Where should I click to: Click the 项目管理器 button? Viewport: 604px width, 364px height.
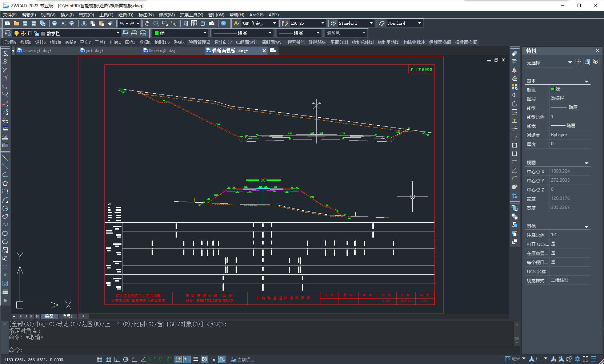point(199,43)
